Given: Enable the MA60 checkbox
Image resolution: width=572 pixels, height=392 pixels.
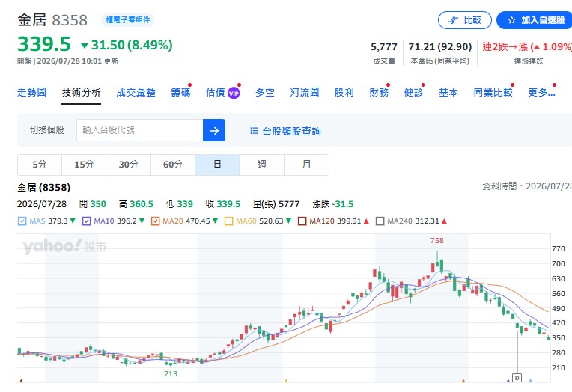Looking at the screenshot, I should (229, 221).
